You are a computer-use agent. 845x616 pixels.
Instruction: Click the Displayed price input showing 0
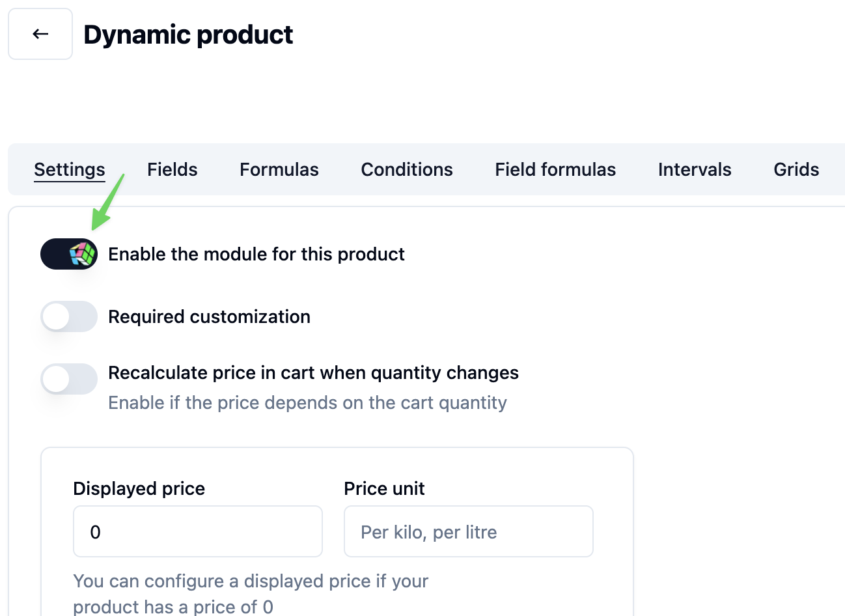pyautogui.click(x=197, y=531)
